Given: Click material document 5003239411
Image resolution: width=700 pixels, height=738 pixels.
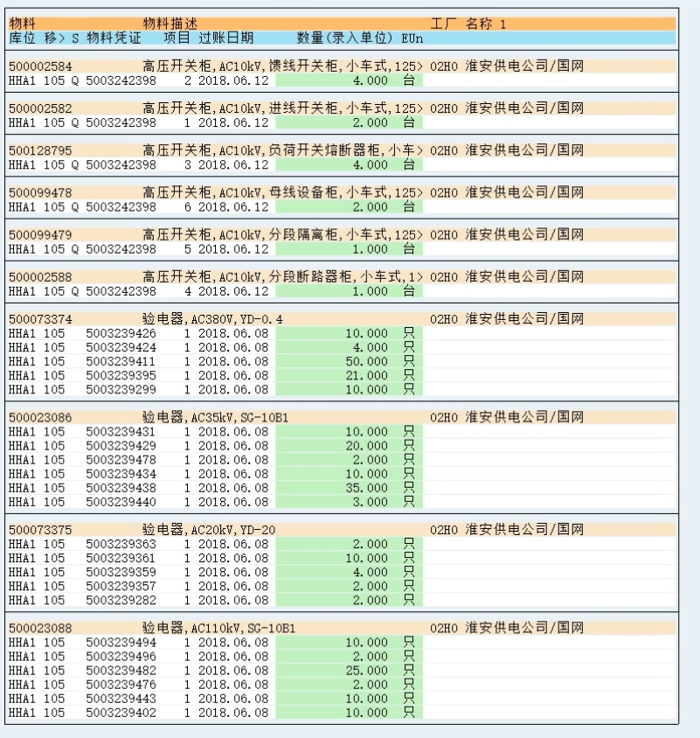Looking at the screenshot, I should tap(121, 361).
